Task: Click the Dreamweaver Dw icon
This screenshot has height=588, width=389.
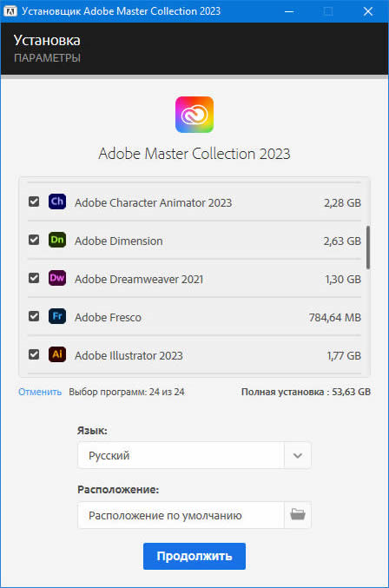Action: (x=57, y=278)
